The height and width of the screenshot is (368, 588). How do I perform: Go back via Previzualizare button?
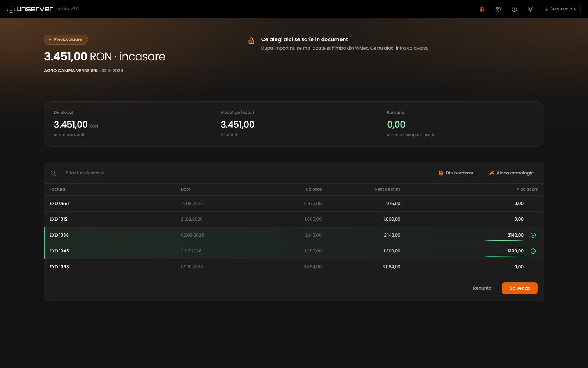click(x=66, y=39)
